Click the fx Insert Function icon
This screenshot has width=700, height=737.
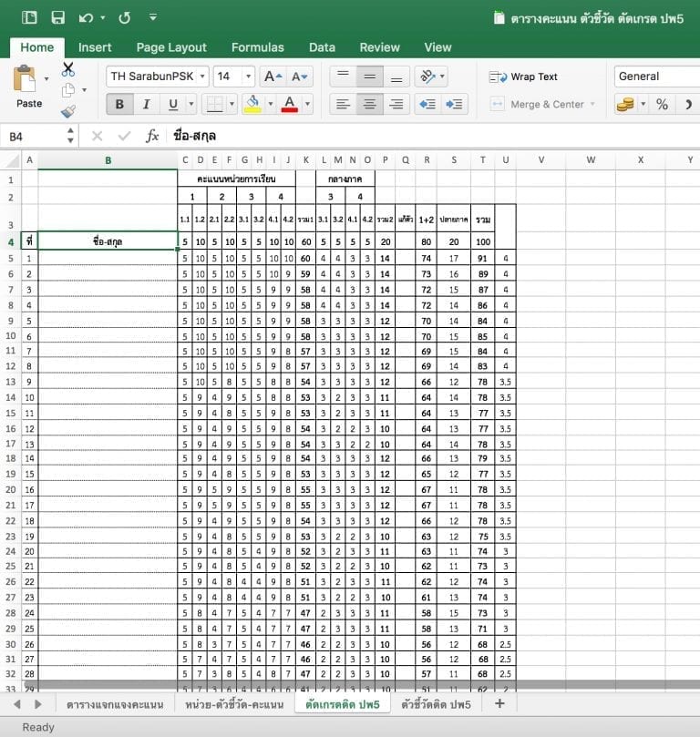tap(152, 137)
